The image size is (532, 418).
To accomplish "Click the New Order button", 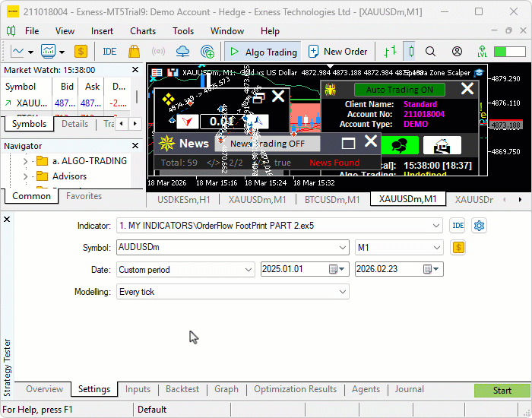I will (337, 52).
